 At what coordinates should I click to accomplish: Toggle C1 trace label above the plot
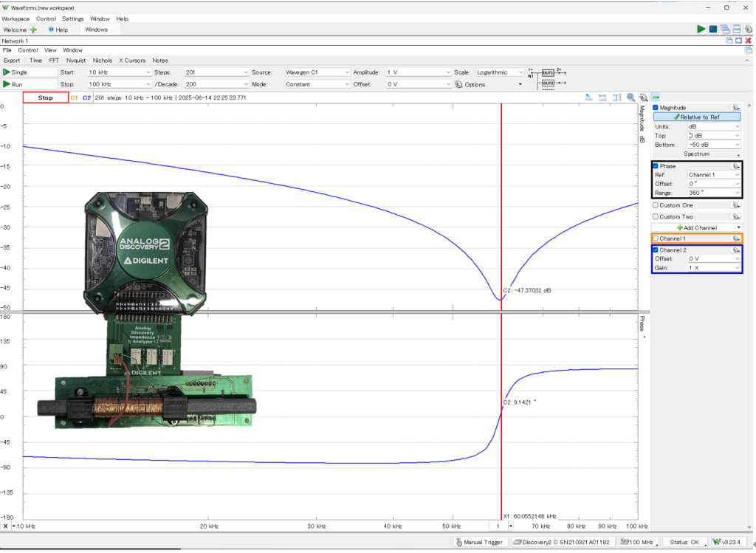pyautogui.click(x=74, y=98)
